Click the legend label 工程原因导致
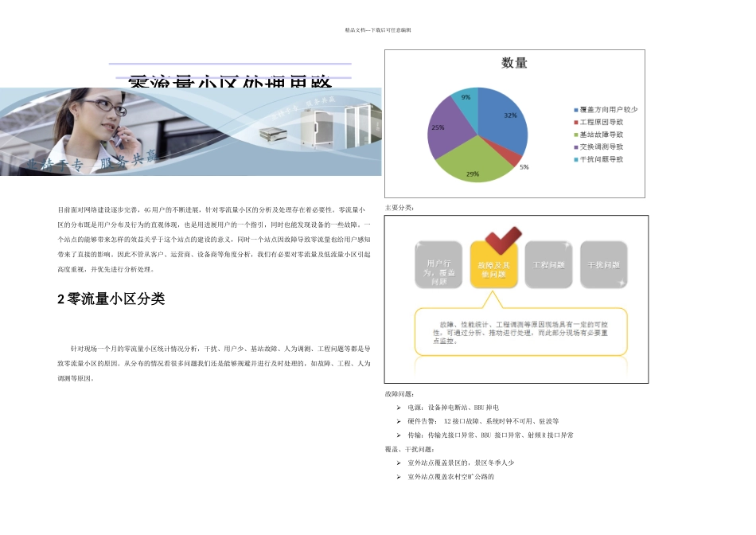 tap(602, 123)
